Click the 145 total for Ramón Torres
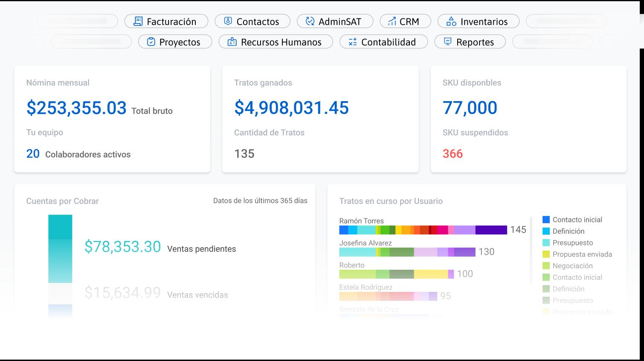The height and width of the screenshot is (361, 644). [x=518, y=230]
